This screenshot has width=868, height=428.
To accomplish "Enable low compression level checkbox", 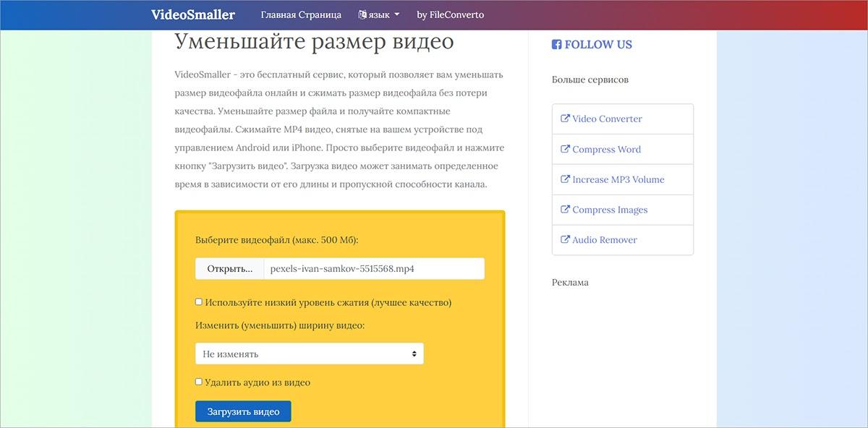I will click(x=199, y=302).
